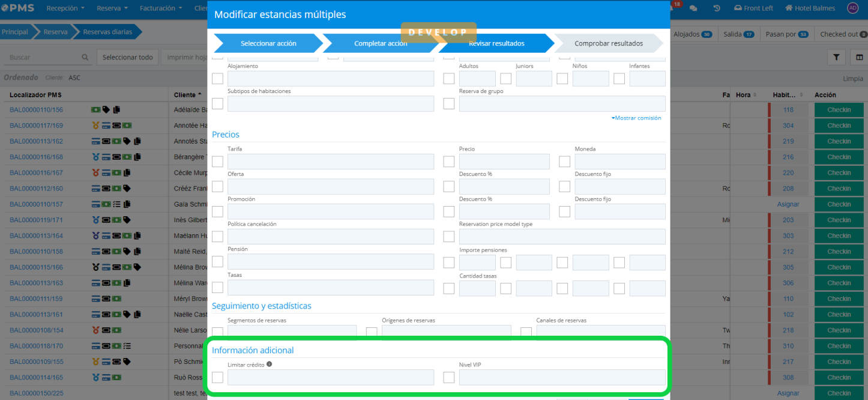The height and width of the screenshot is (400, 868).
Task: Click the Política cancelación input field
Action: tap(330, 237)
